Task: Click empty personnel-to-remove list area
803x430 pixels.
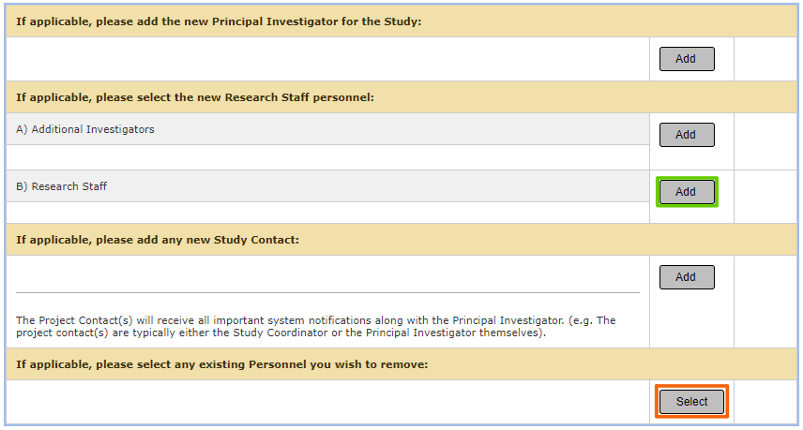Action: 328,402
